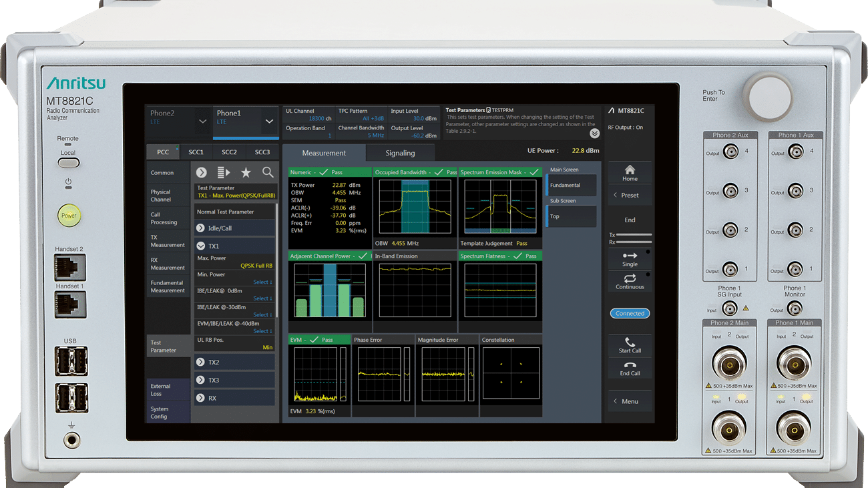Click the Rx level bar
The image size is (868, 488).
(x=634, y=242)
